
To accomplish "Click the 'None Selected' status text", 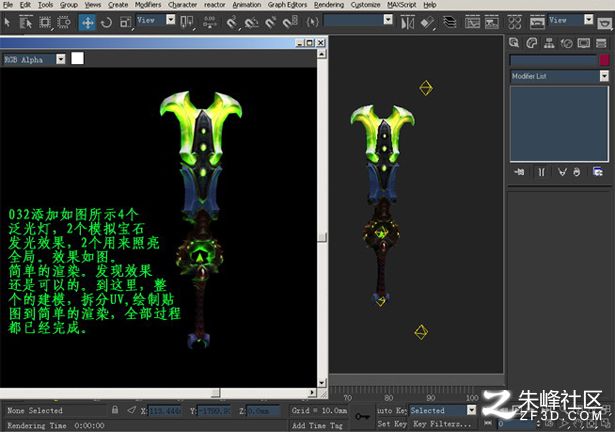I will 35,410.
